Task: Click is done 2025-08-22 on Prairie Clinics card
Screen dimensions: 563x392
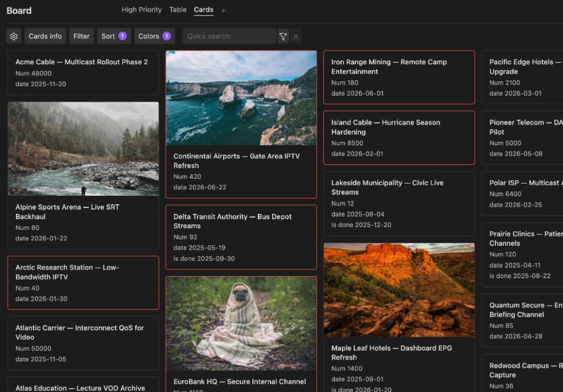Action: [x=520, y=276]
